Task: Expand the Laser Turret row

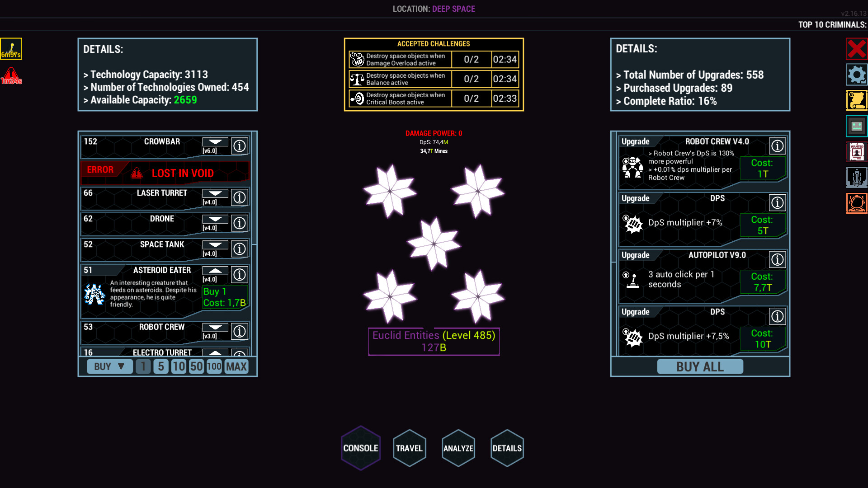Action: click(215, 193)
